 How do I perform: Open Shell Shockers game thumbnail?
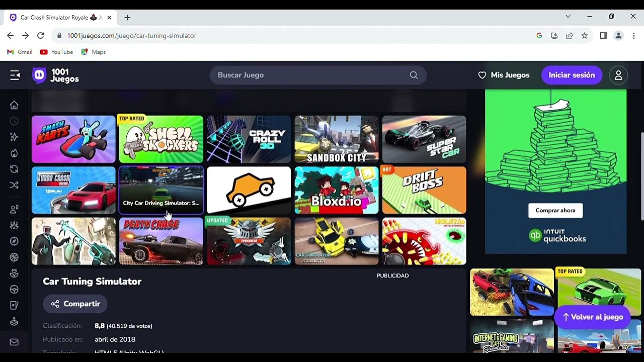point(161,139)
